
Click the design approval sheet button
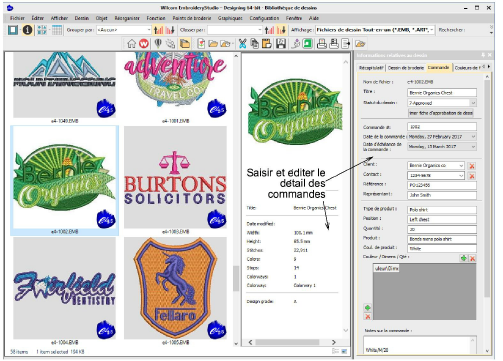(x=441, y=113)
